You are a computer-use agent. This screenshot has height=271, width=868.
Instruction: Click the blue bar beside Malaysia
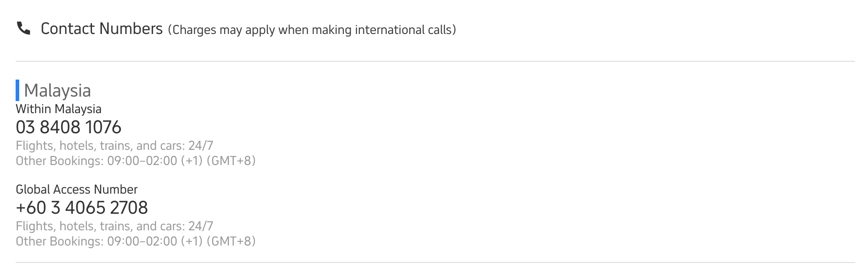pyautogui.click(x=17, y=90)
